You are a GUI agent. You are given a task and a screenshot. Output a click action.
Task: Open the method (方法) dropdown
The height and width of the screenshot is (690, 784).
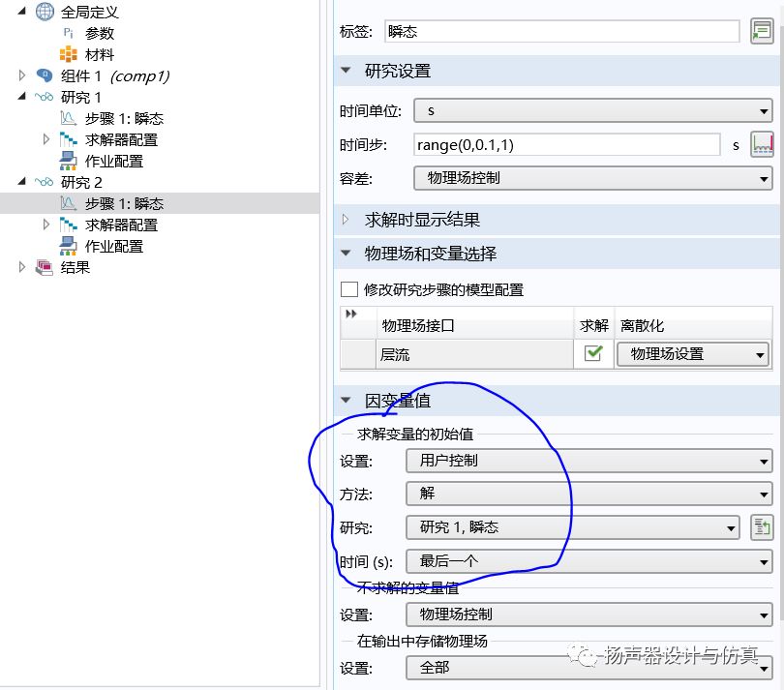(x=589, y=494)
